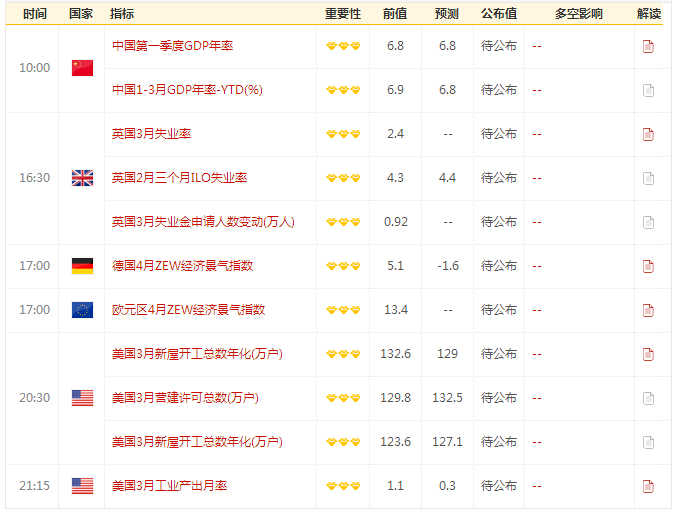This screenshot has height=512, width=675.
Task: Click the previous value 129.8
Action: coord(395,398)
